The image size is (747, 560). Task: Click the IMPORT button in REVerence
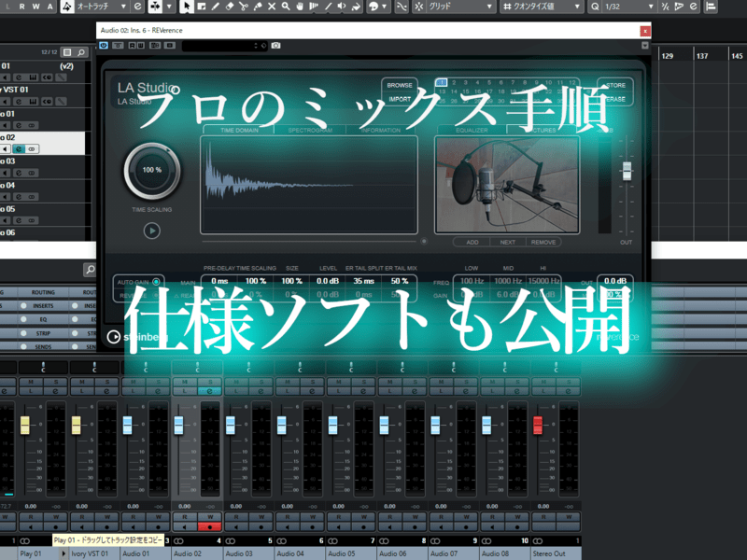(400, 99)
